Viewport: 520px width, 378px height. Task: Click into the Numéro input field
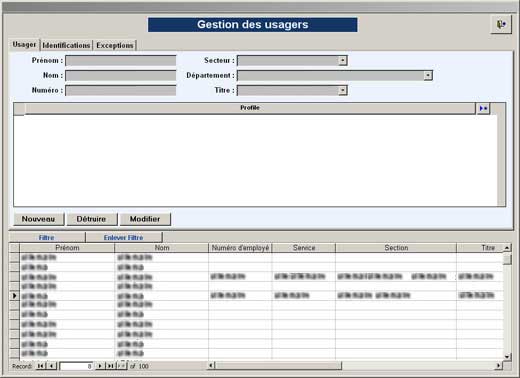pos(121,90)
